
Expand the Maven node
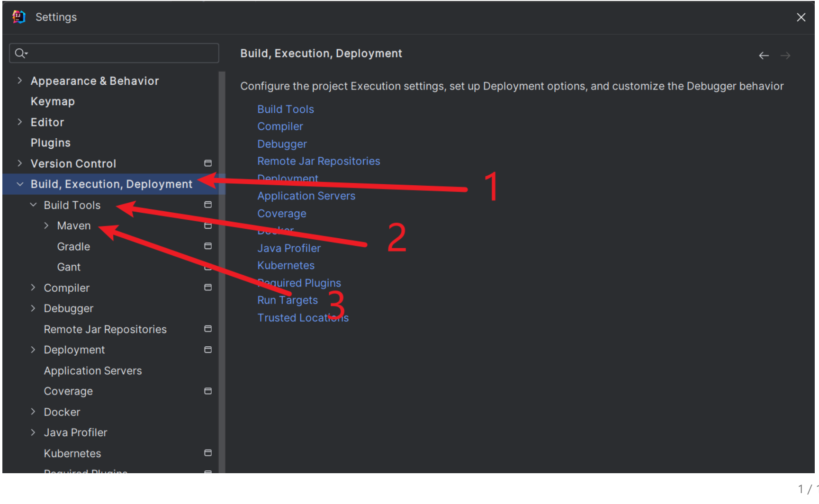[x=46, y=225]
